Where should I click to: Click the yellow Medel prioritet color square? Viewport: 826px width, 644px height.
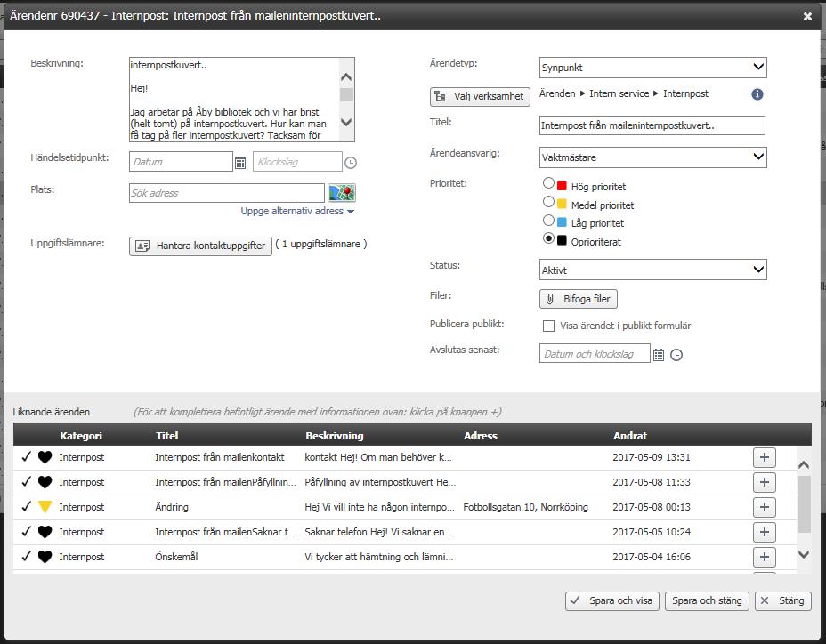tap(562, 204)
